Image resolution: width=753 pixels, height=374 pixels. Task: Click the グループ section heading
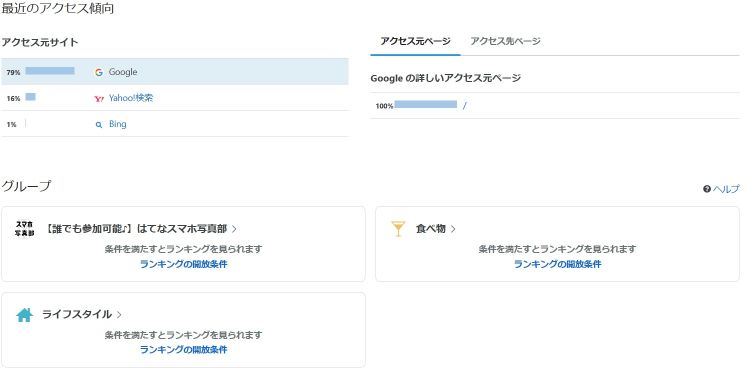click(x=26, y=186)
